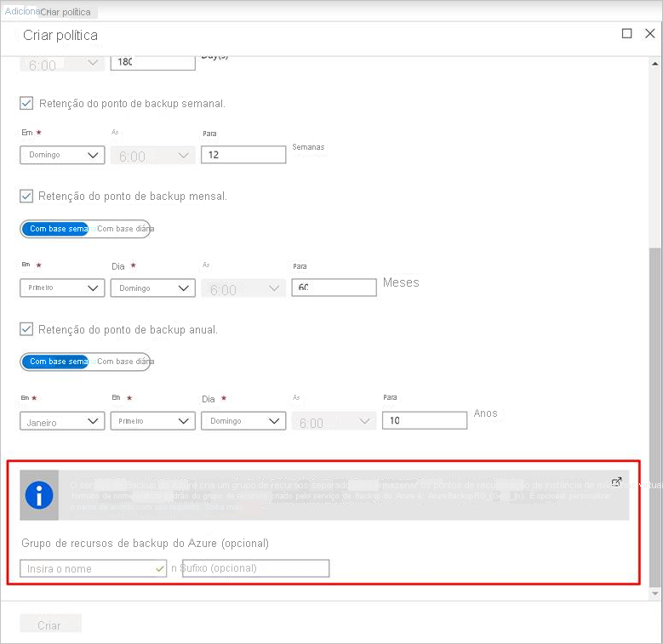Open monthly retention 6:00 time dropdown
This screenshot has height=644, width=663.
tap(243, 288)
